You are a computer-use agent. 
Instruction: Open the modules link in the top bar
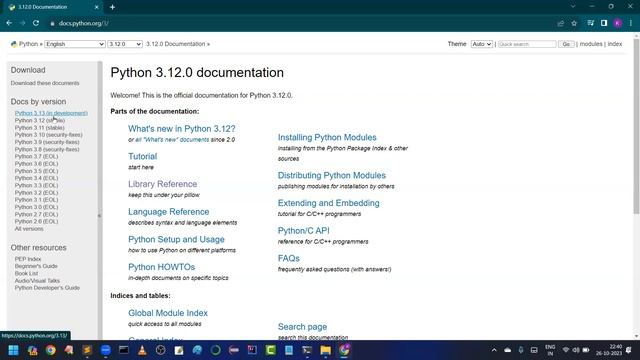click(x=591, y=44)
